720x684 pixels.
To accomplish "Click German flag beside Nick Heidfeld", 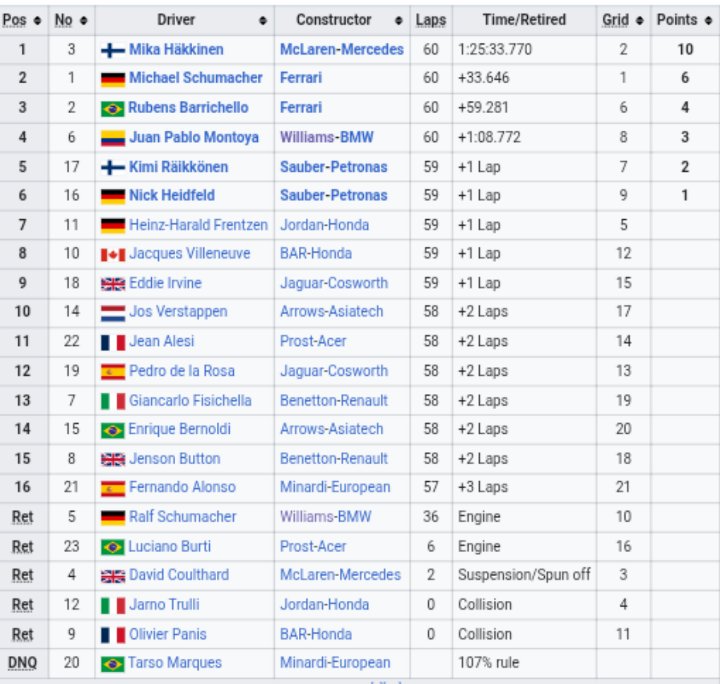I will [113, 196].
